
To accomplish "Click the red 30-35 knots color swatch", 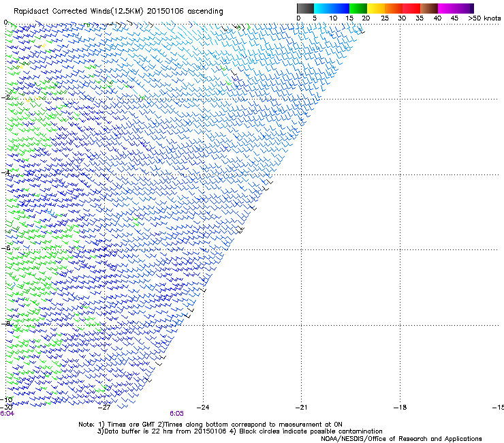I will click(x=411, y=8).
